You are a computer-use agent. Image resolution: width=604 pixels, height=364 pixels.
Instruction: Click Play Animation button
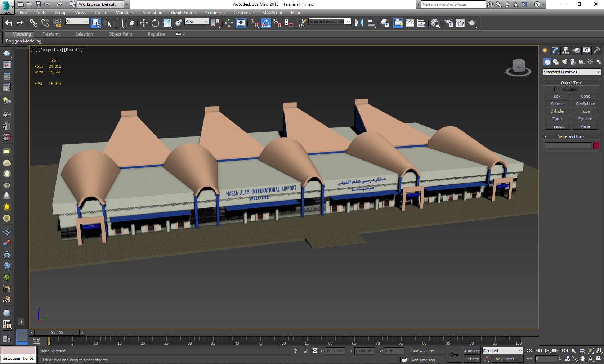tap(547, 351)
